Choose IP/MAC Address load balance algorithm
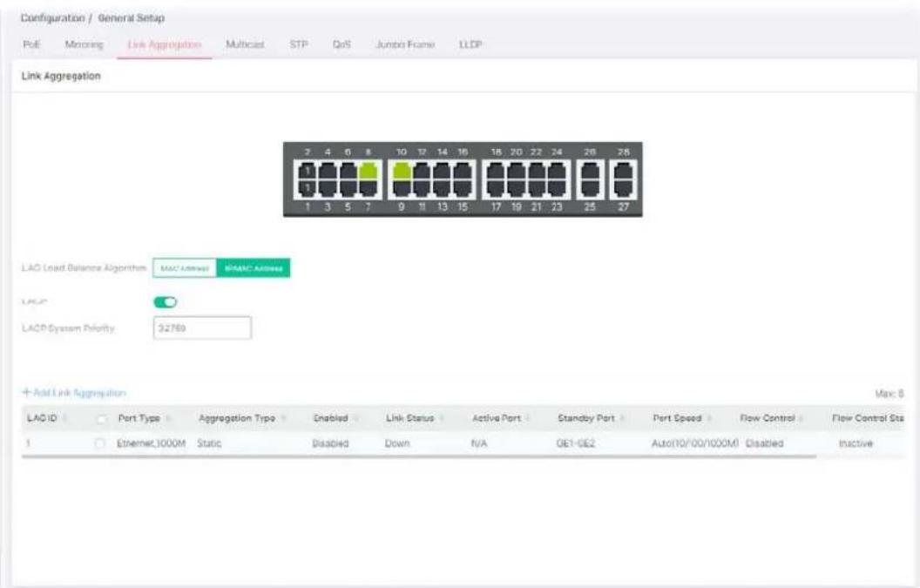The width and height of the screenshot is (920, 588). tap(254, 268)
